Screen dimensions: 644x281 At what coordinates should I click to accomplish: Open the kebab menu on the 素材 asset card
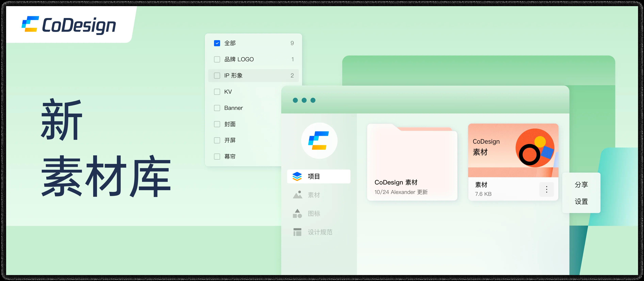[x=547, y=189]
